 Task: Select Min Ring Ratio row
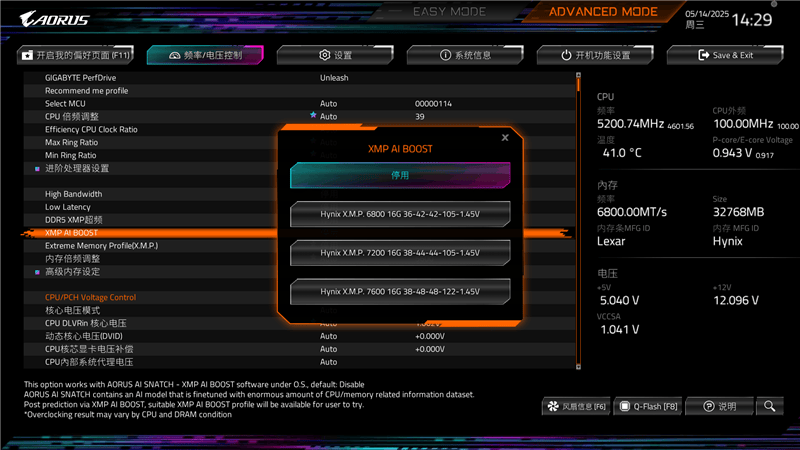coord(153,155)
